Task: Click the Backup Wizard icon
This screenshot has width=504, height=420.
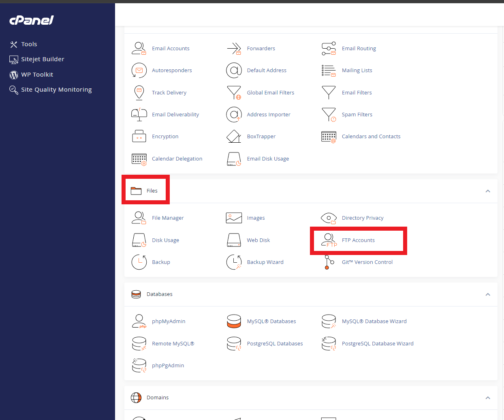Action: [x=234, y=262]
